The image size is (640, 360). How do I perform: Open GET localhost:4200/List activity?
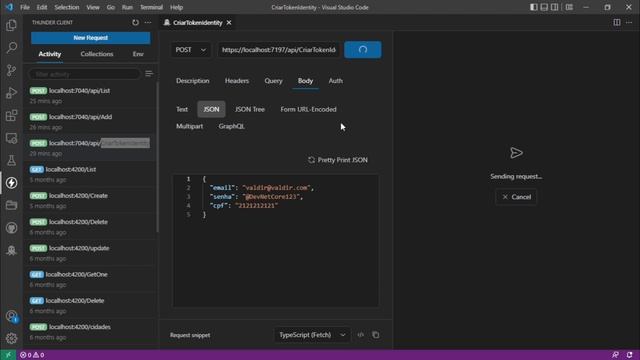click(90, 174)
